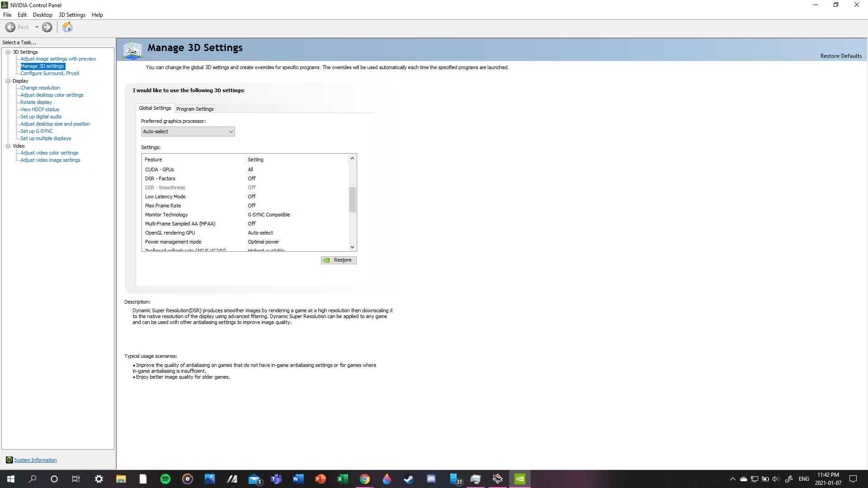
Task: Click the Forward arrow icon in the toolbar
Action: pyautogui.click(x=47, y=27)
